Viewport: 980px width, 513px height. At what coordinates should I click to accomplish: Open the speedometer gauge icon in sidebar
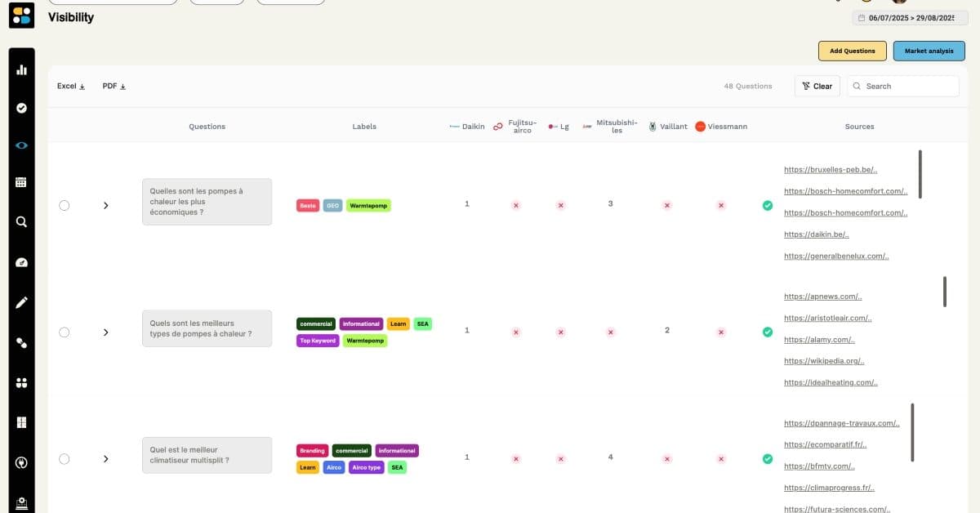22,262
